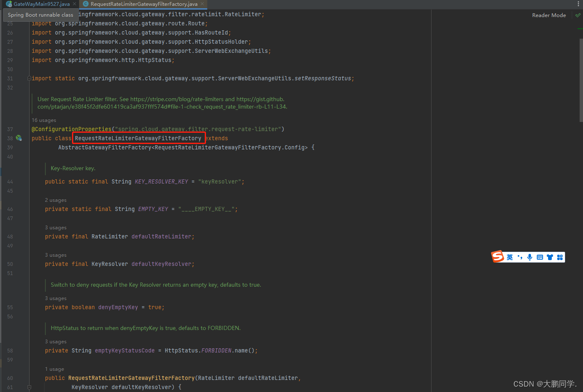Screen dimensions: 583x392
Task: Click the Spring Boot icon on GateWayMain9527 tab
Action: point(9,4)
